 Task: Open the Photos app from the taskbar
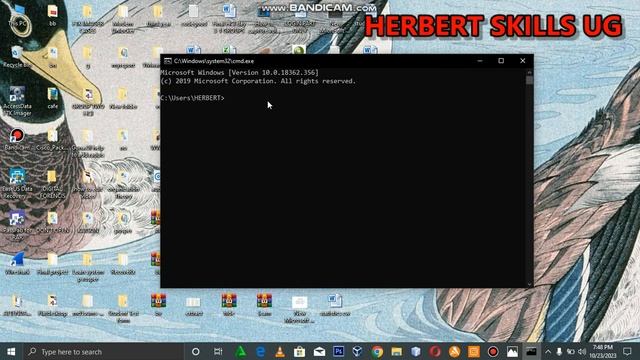coord(512,351)
